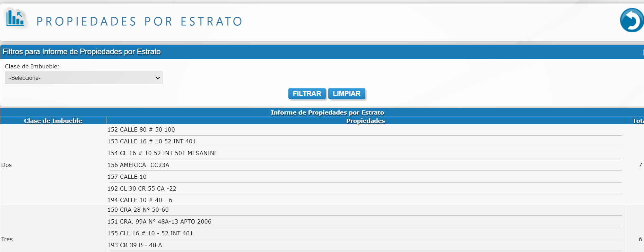This screenshot has height=252, width=644.
Task: Select property 156 AMERICA- CC23A
Action: tap(138, 165)
